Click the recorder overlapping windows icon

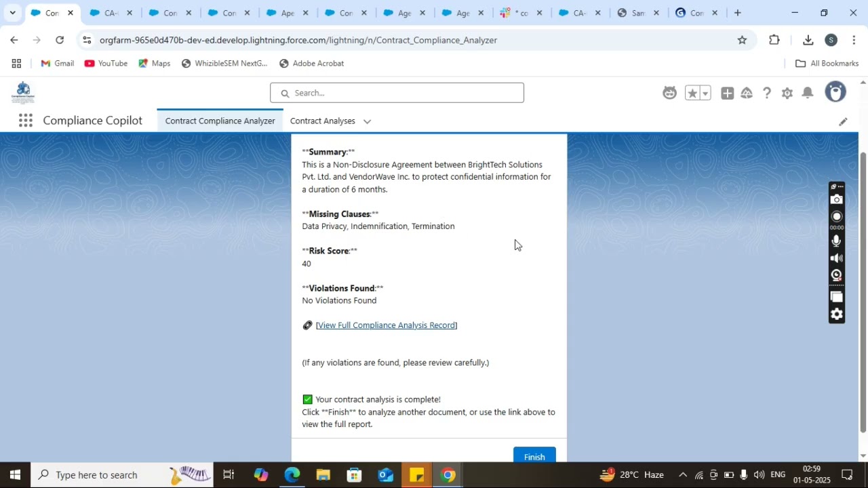(x=837, y=297)
